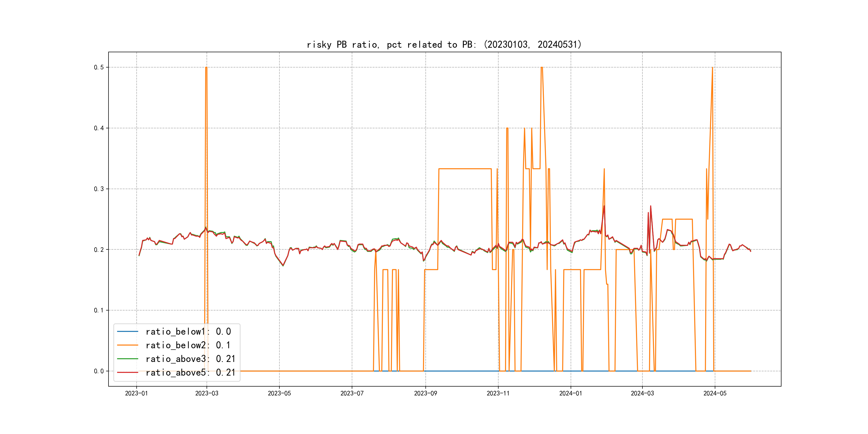
Task: Select the 'ratio_below1: 0.0' legend label
Action: (188, 332)
